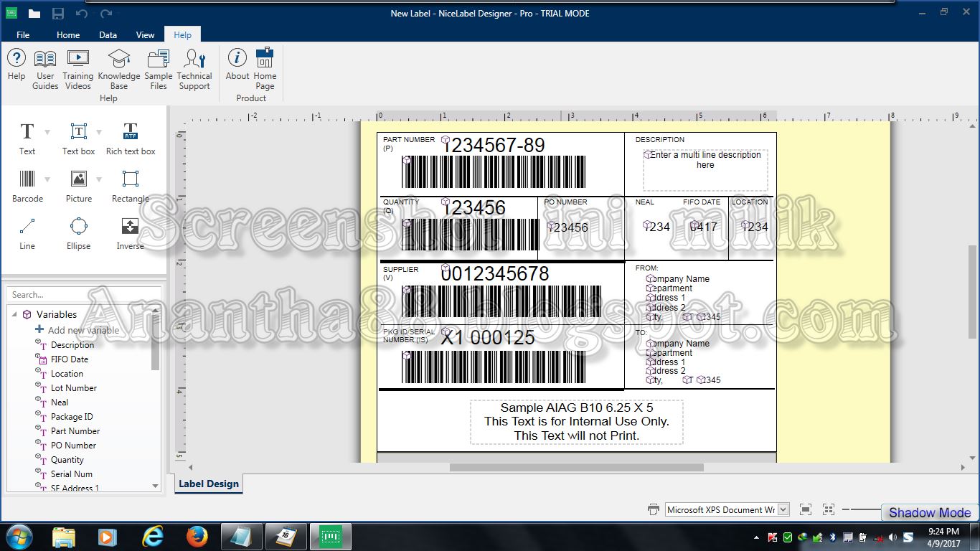Screen dimensions: 980x551
Task: Select the Label Design tab
Action: pos(209,484)
